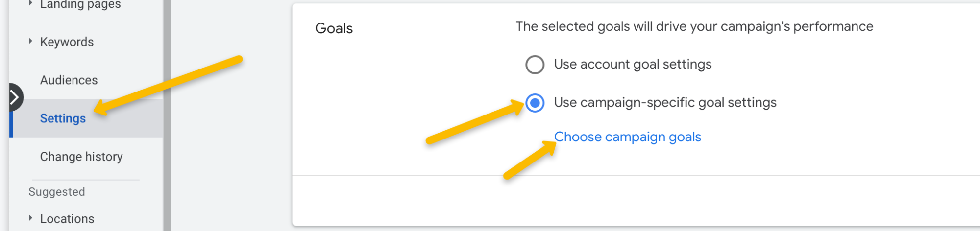Expand the Locations disclosure arrow

(30, 218)
